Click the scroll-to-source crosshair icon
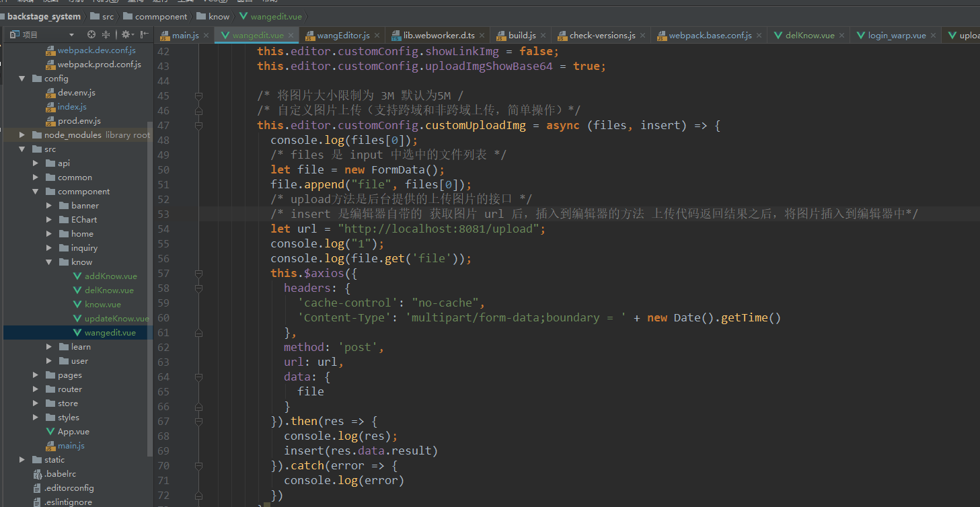 click(x=91, y=35)
